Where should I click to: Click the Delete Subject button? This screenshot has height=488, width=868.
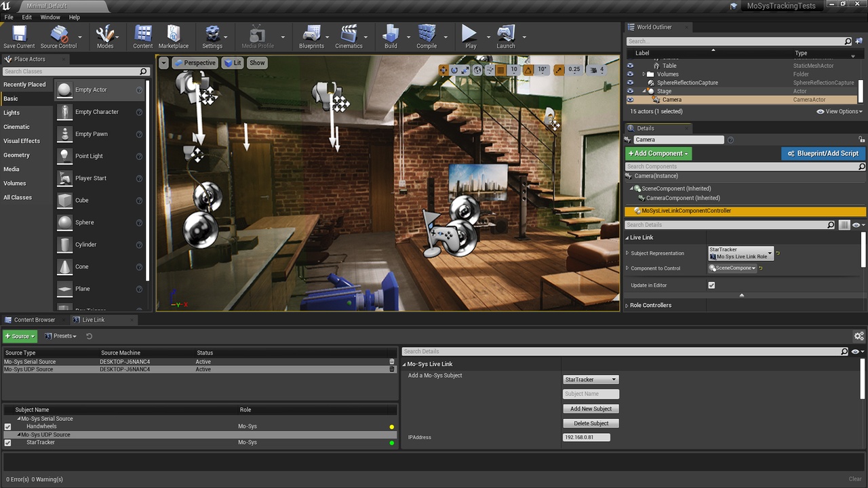pos(591,423)
